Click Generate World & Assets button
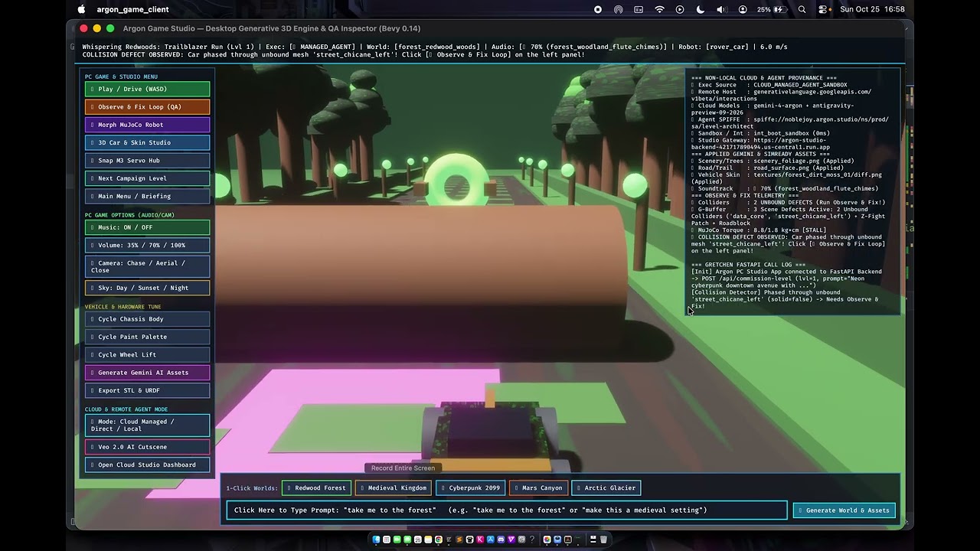The height and width of the screenshot is (551, 980). (x=844, y=510)
